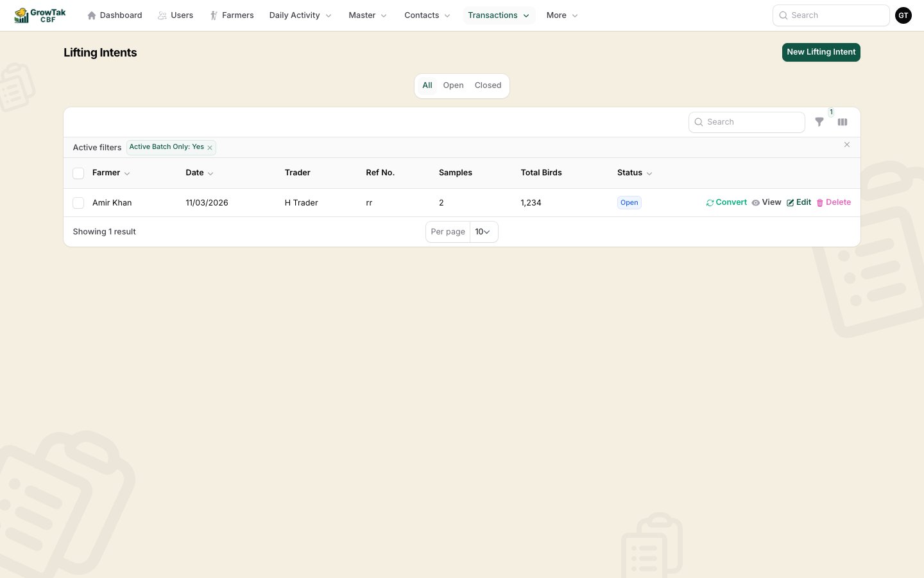The height and width of the screenshot is (578, 924).
Task: Click the table Search field
Action: click(x=747, y=122)
